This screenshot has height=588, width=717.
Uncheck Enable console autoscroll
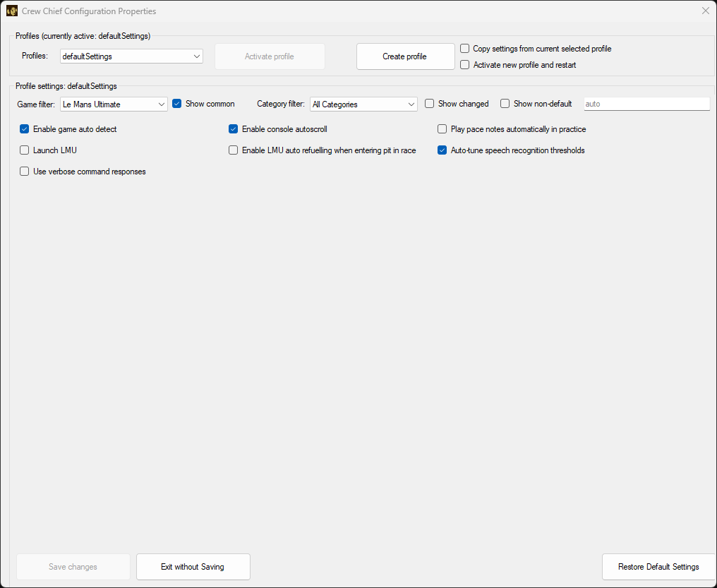click(233, 128)
